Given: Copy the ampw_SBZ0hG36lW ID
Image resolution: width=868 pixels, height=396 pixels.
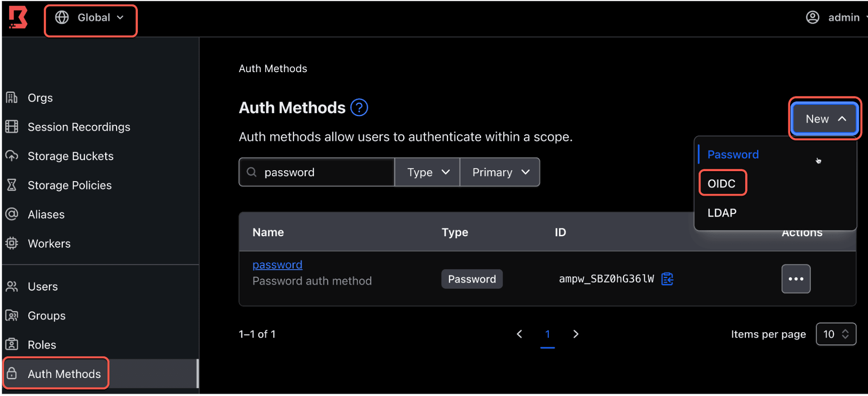Looking at the screenshot, I should (x=667, y=279).
